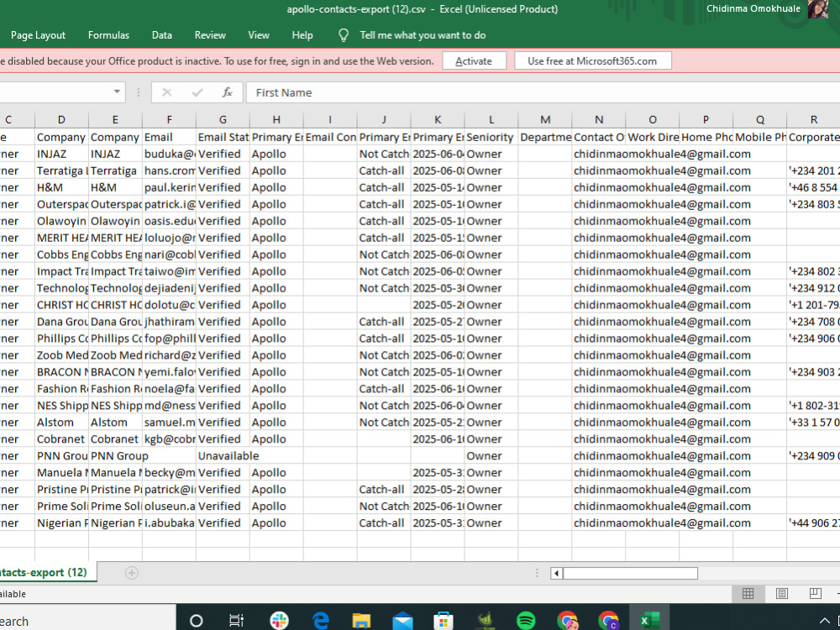Click the Chidinma Omokhuale account name
Viewport: 840px width, 630px height.
[x=753, y=8]
